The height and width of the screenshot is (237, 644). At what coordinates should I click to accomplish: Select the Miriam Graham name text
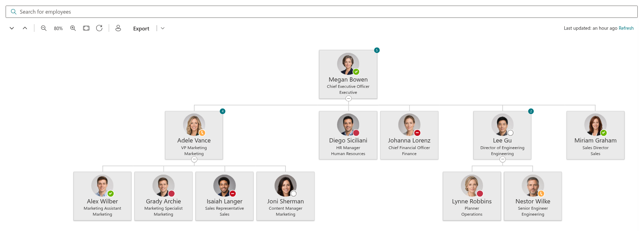[595, 140]
